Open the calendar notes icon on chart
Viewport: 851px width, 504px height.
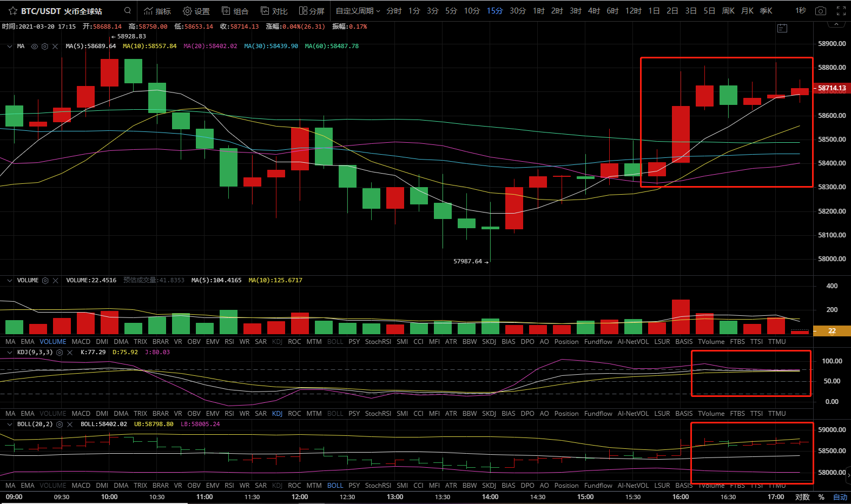[x=782, y=28]
